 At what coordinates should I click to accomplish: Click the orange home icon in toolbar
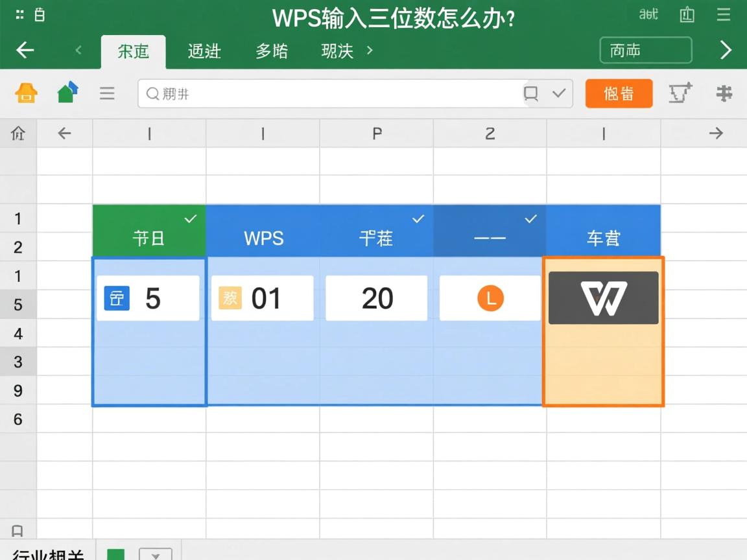26,93
